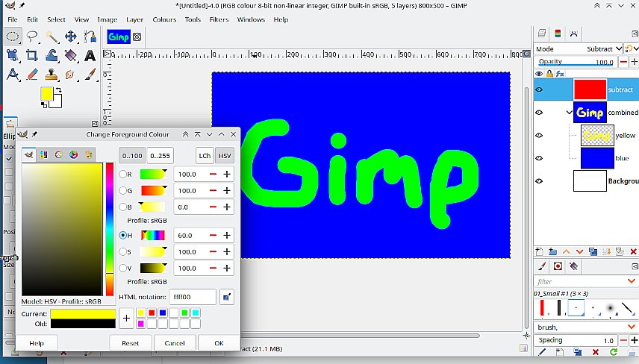This screenshot has width=639, height=364.
Task: Switch to the LCh colour model
Action: pyautogui.click(x=205, y=156)
